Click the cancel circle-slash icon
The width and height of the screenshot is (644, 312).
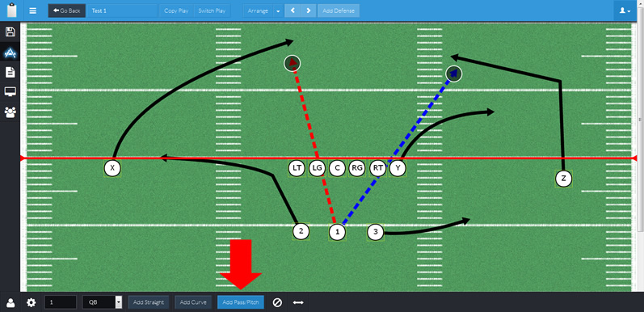point(277,302)
